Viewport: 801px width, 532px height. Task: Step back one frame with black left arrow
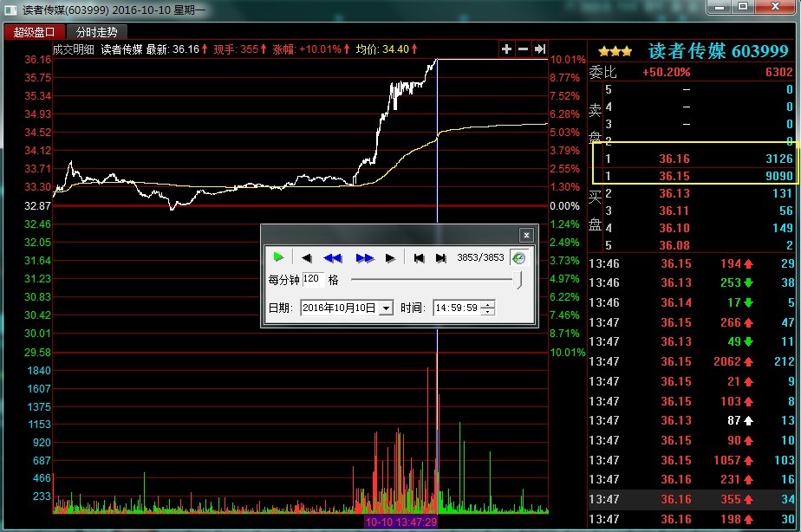pyautogui.click(x=306, y=257)
